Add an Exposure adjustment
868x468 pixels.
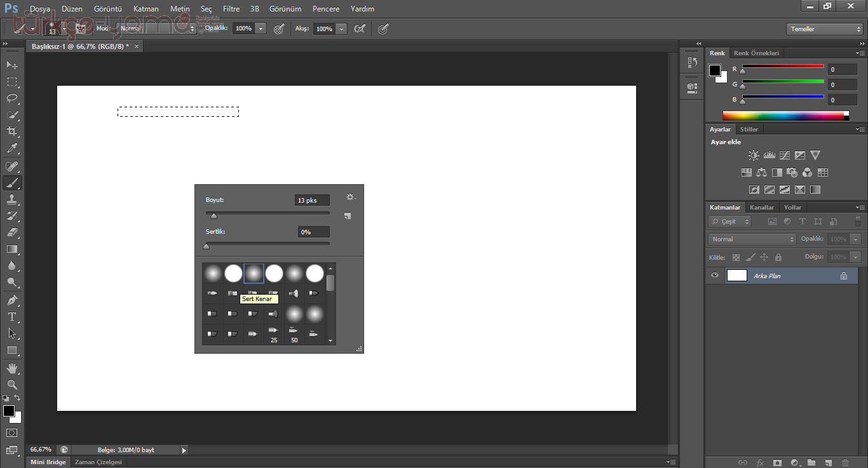[800, 155]
